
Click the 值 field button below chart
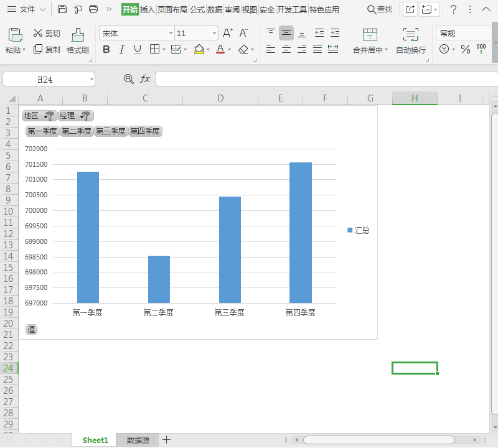[31, 330]
